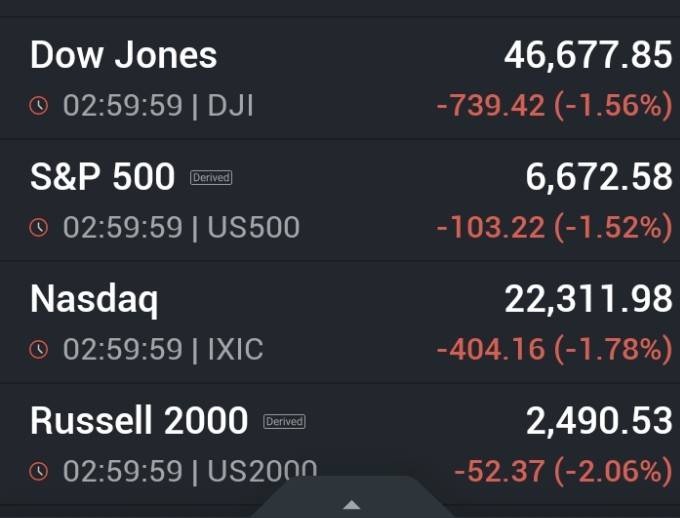The height and width of the screenshot is (518, 680).
Task: Tap the DJI ticker symbol label
Action: pos(230,105)
